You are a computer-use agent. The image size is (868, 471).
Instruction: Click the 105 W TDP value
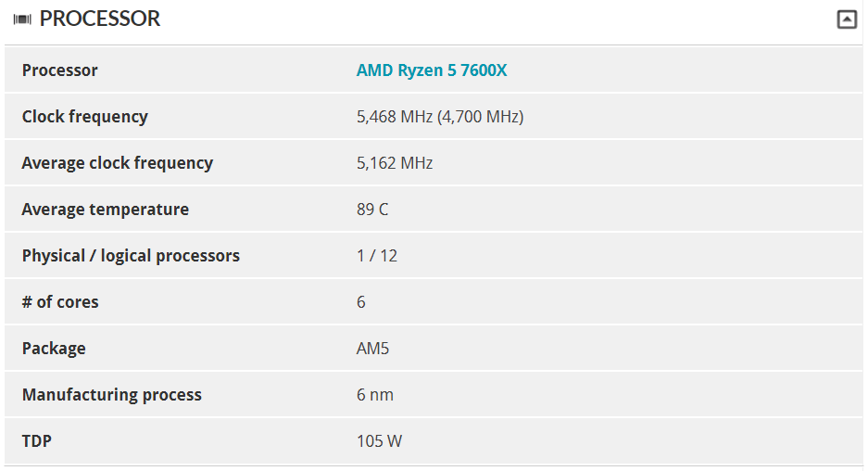[x=379, y=441]
